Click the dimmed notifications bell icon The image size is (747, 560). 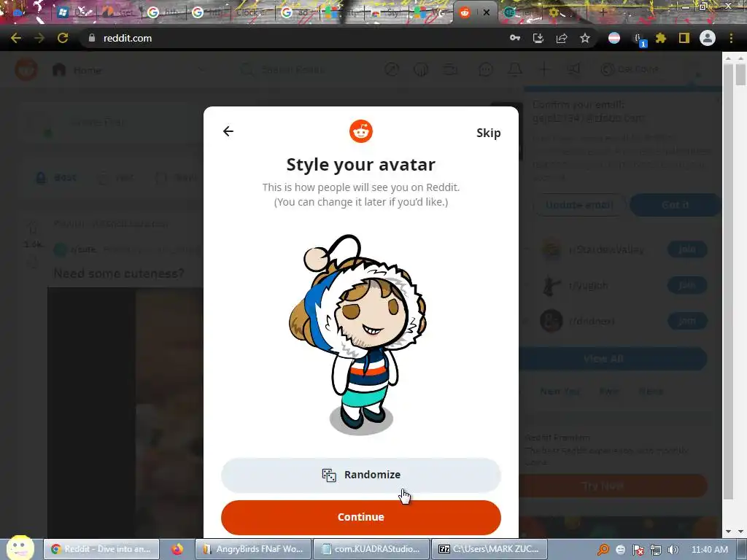click(515, 69)
